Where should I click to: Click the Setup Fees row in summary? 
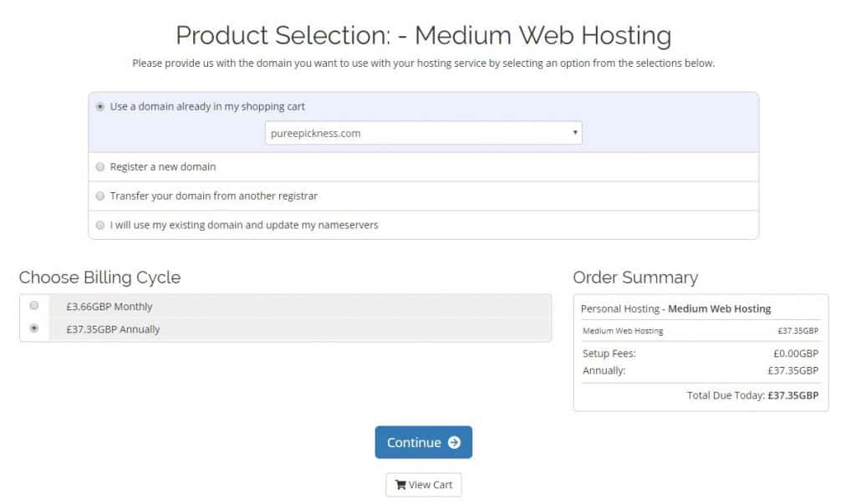click(700, 354)
